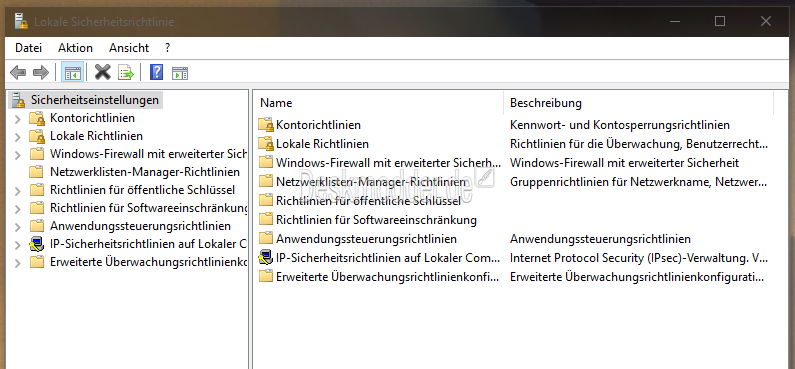The image size is (795, 369).
Task: Select Anwendungssteuerungsrichtlinien name in list pane
Action: [x=367, y=239]
